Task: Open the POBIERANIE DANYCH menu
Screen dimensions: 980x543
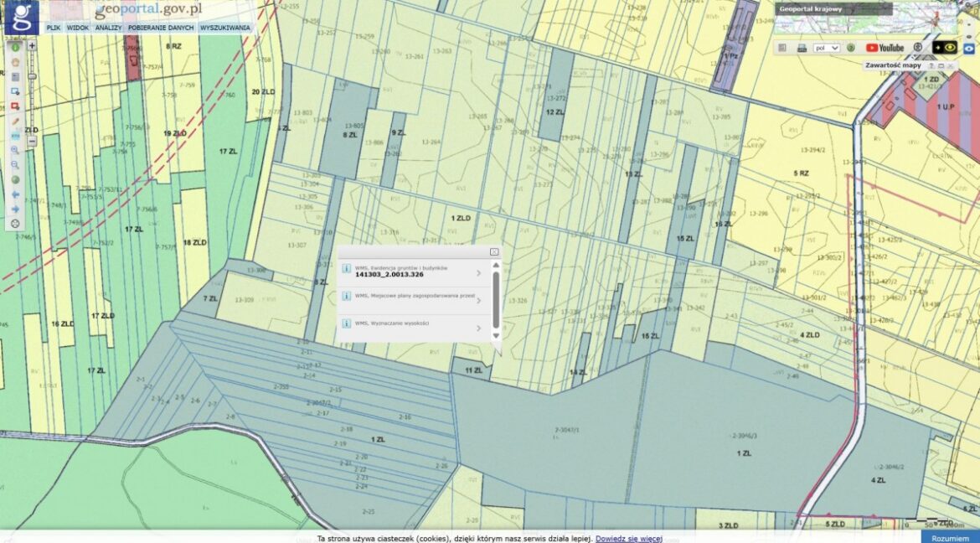Action: point(161,28)
